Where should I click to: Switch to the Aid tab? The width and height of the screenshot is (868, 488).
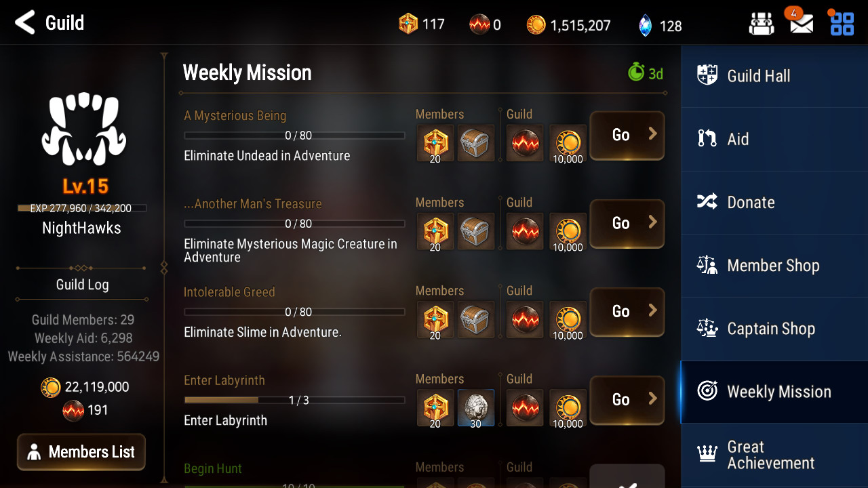tap(774, 139)
